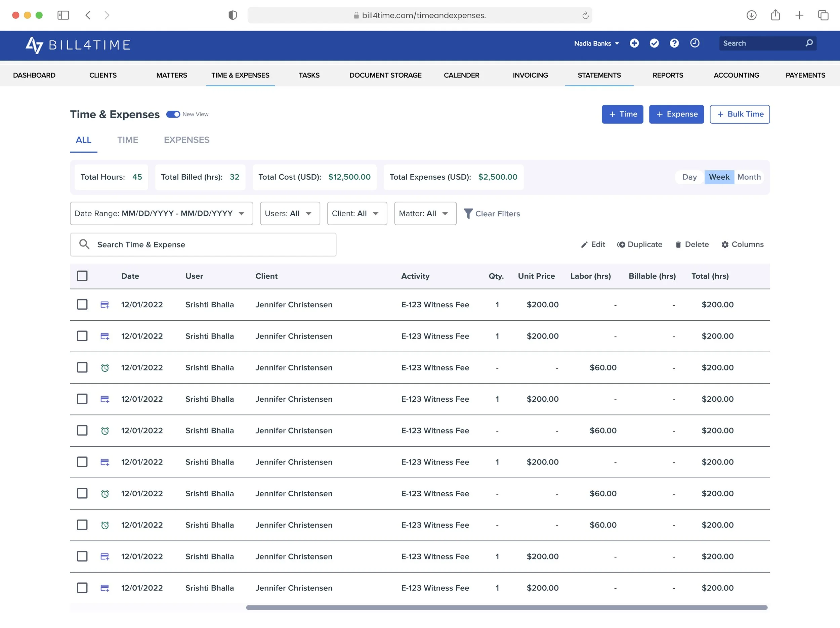This screenshot has width=840, height=628.
Task: Open help question mark icon
Action: click(x=674, y=43)
